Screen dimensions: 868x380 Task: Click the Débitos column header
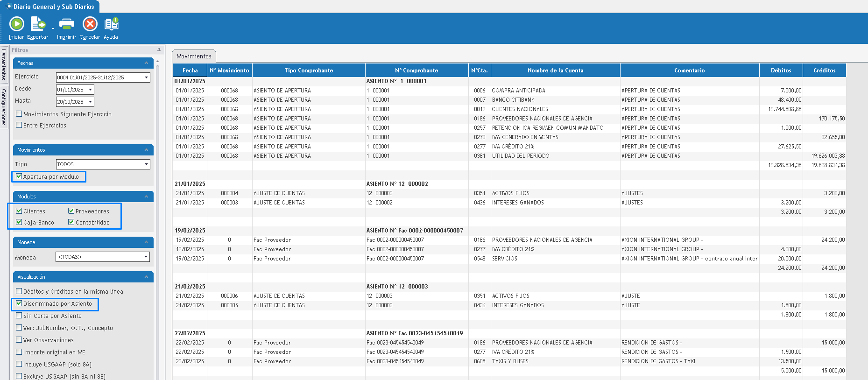pos(781,70)
